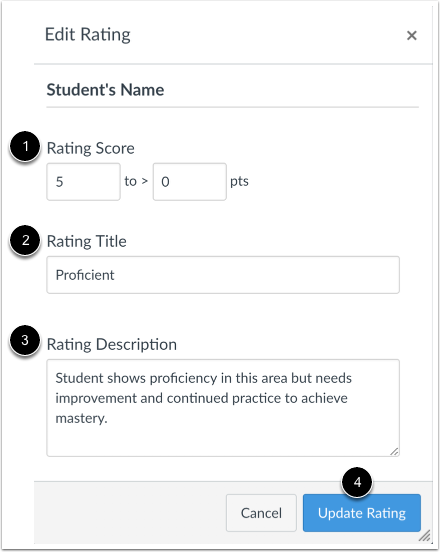
Task: Click the number 2 callout badge
Action: 25,240
